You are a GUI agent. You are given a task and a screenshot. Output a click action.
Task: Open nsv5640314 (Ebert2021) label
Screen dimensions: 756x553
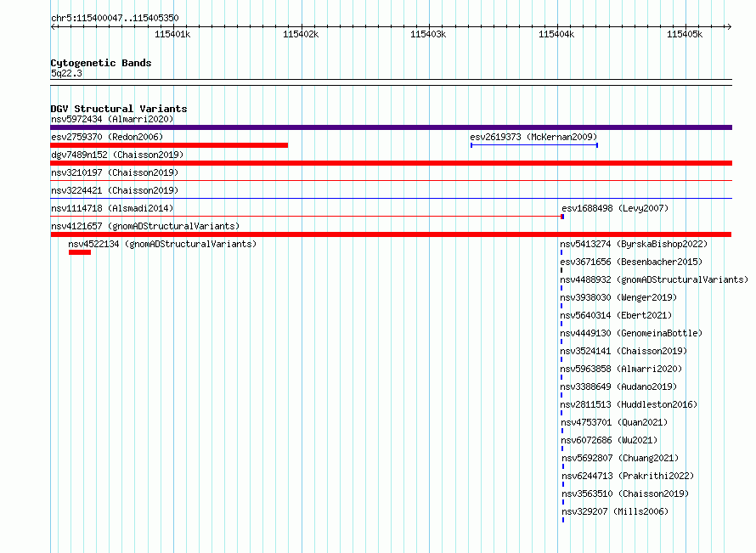[x=616, y=315]
